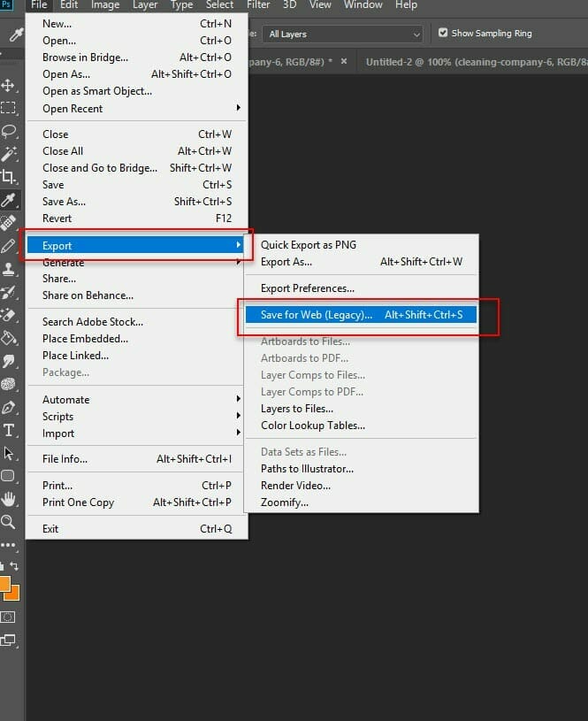Choose Print One Copy
Screen dimensions: 588x721
(136, 502)
